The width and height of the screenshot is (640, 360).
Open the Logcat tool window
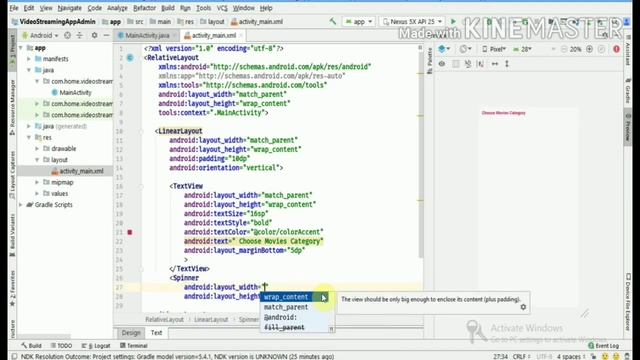[x=96, y=346]
